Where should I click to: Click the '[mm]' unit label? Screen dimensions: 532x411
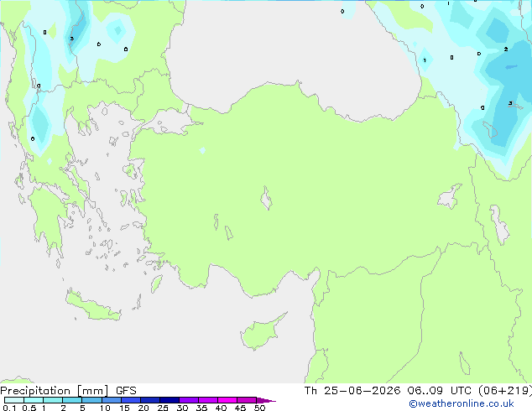click(93, 391)
